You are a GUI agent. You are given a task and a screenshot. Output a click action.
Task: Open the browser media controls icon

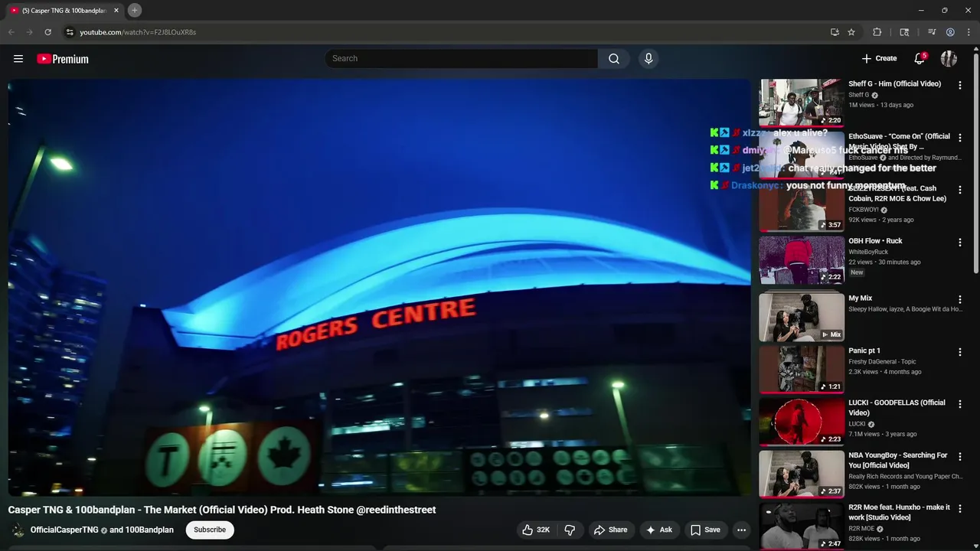(x=932, y=32)
